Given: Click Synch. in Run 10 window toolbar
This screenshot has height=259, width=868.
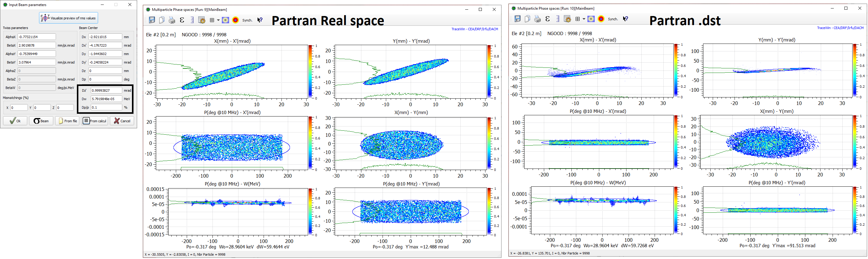Looking at the screenshot, I should pos(613,19).
